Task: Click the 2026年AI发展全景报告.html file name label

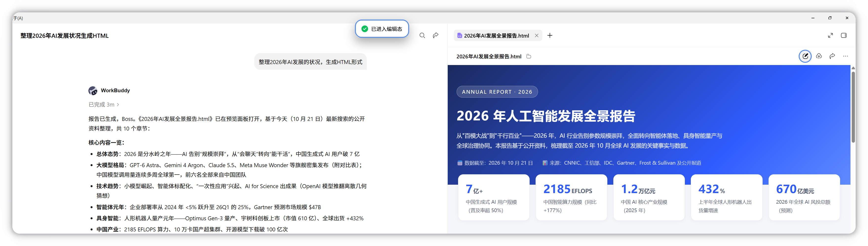Action: pyautogui.click(x=489, y=56)
